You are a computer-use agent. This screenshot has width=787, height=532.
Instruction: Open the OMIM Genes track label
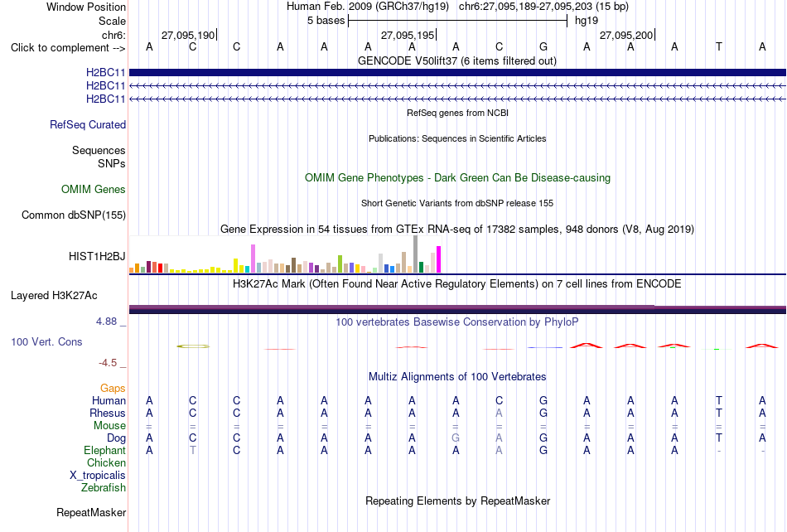[x=94, y=189]
